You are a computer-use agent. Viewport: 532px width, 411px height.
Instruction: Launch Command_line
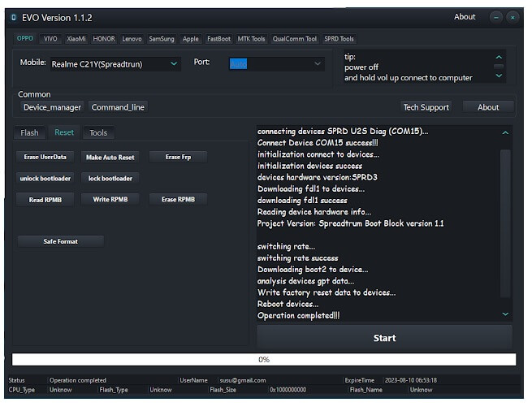coord(118,107)
